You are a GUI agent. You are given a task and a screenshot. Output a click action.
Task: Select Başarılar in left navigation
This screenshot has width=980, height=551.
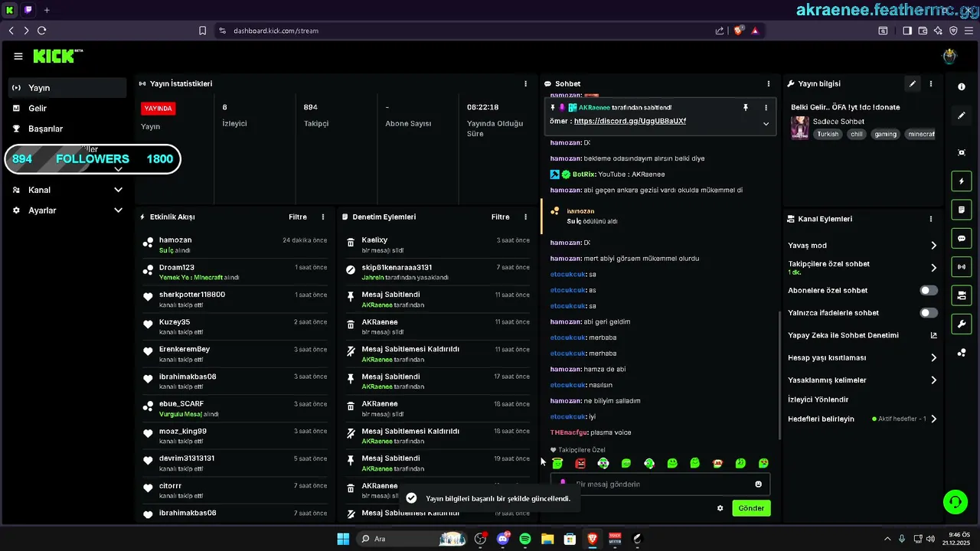pos(68,129)
